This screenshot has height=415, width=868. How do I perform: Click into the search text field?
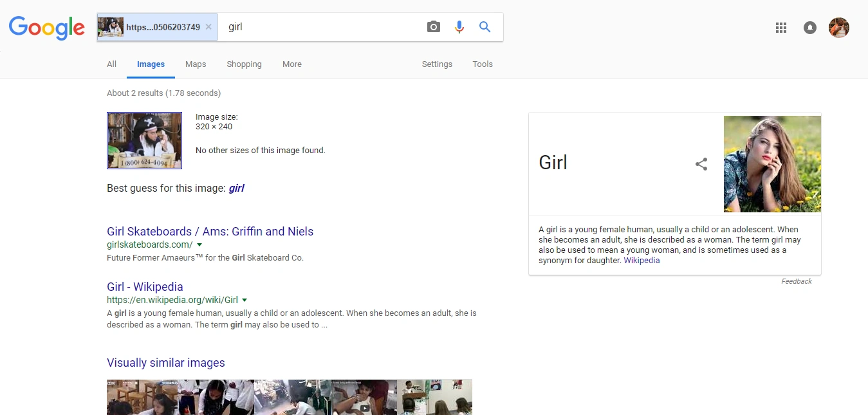point(322,27)
